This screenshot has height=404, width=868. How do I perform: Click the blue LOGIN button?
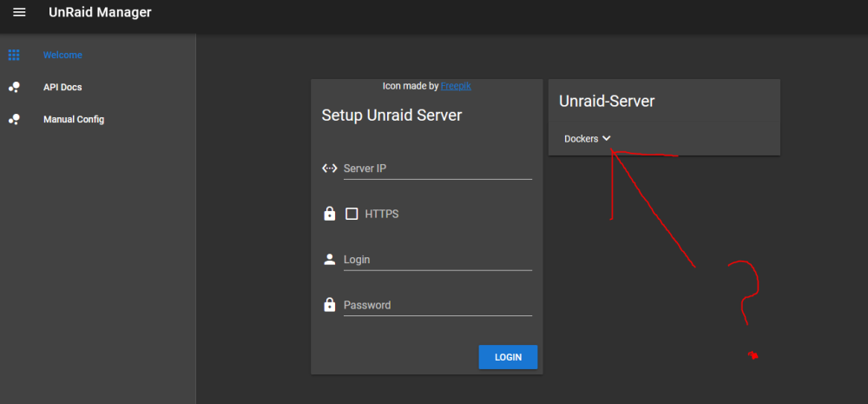(x=508, y=357)
